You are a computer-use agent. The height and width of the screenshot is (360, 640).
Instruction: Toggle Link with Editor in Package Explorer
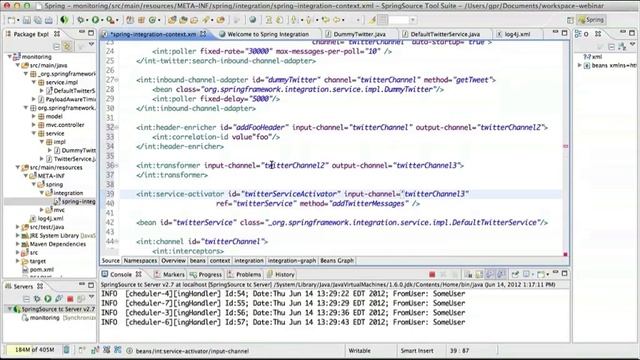click(67, 46)
